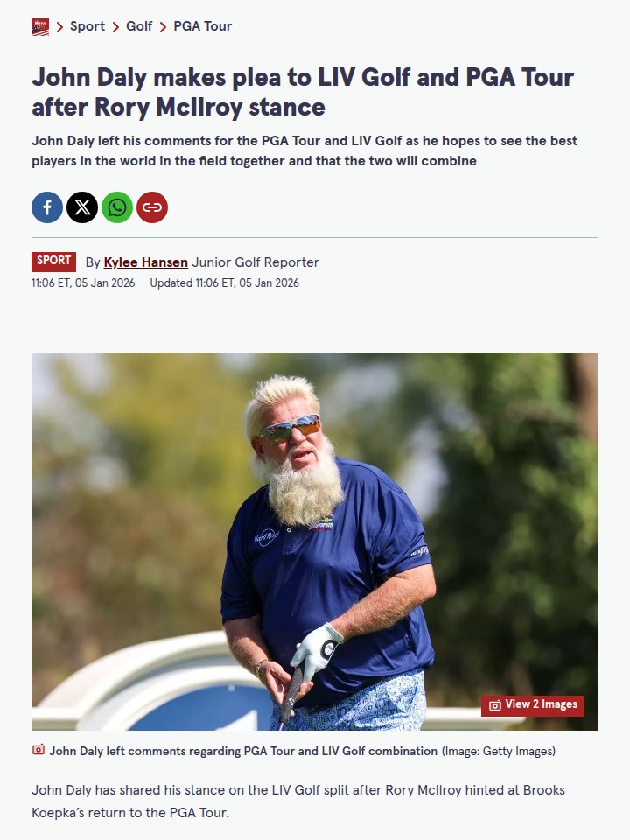
Task: Copy article link with red link icon
Action: (152, 207)
